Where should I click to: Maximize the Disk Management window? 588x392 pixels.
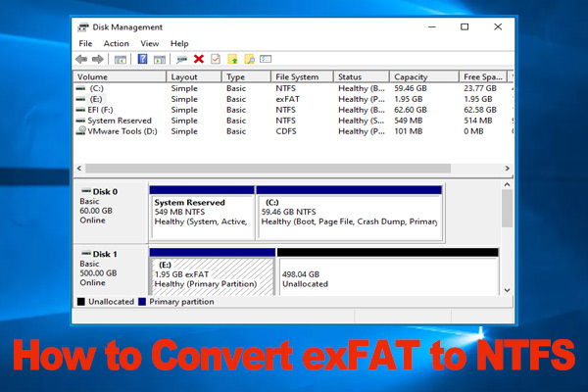[465, 27]
